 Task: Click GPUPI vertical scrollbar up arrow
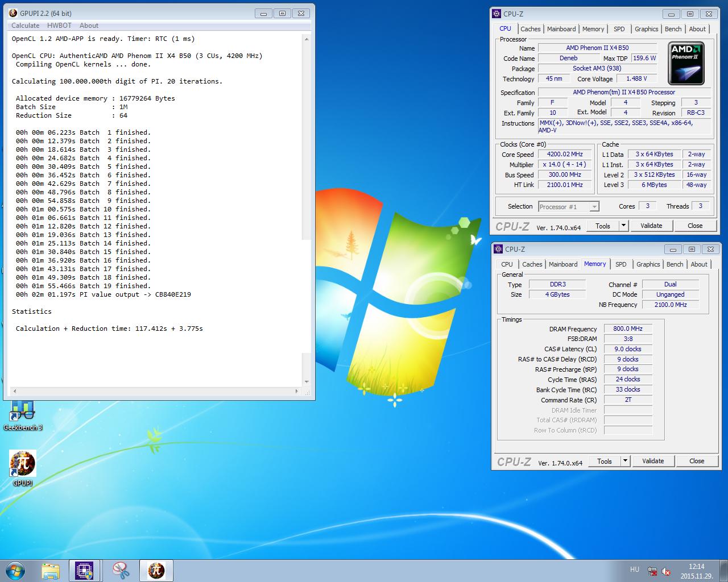307,39
